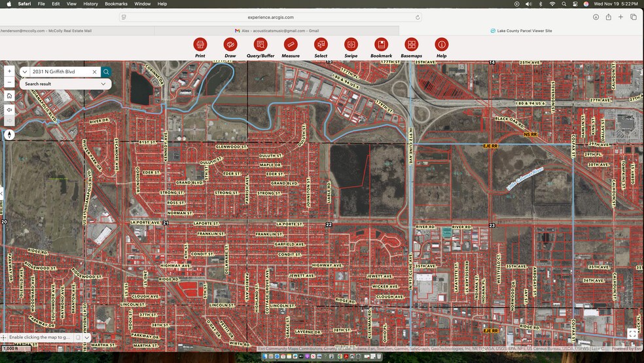The height and width of the screenshot is (363, 644).
Task: Click the magnifier search button
Action: [106, 72]
